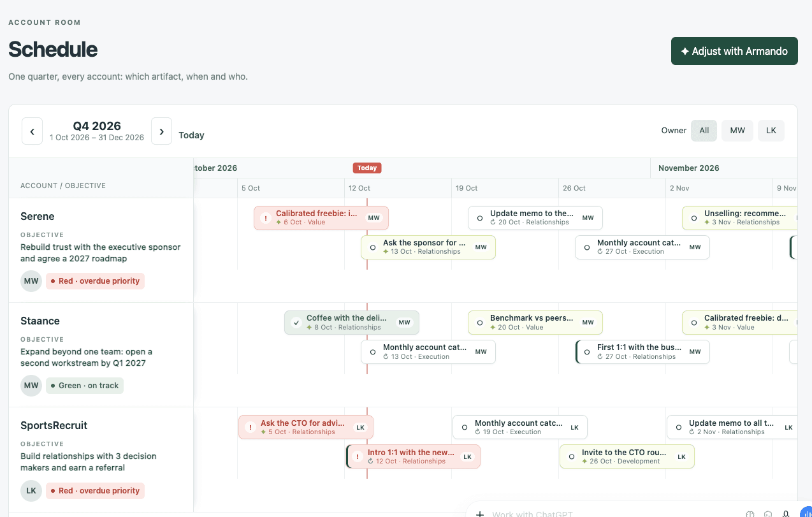This screenshot has height=517, width=812.
Task: Click the MW avatar under the Staance objective
Action: pos(31,386)
